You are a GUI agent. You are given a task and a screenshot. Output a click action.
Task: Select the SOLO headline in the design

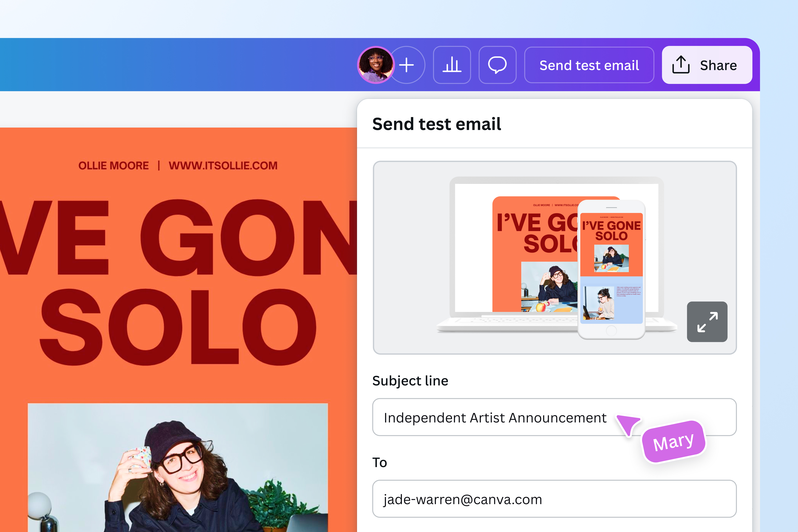point(178,327)
